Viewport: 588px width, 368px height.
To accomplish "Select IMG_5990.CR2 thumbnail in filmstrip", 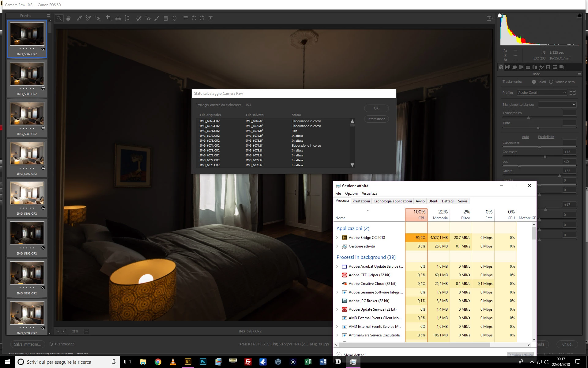I will point(27,154).
